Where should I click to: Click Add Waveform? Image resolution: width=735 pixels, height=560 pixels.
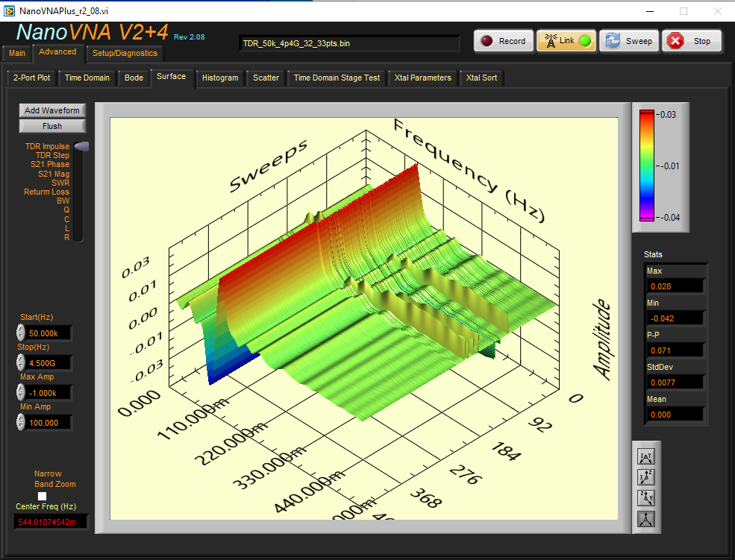coord(52,110)
